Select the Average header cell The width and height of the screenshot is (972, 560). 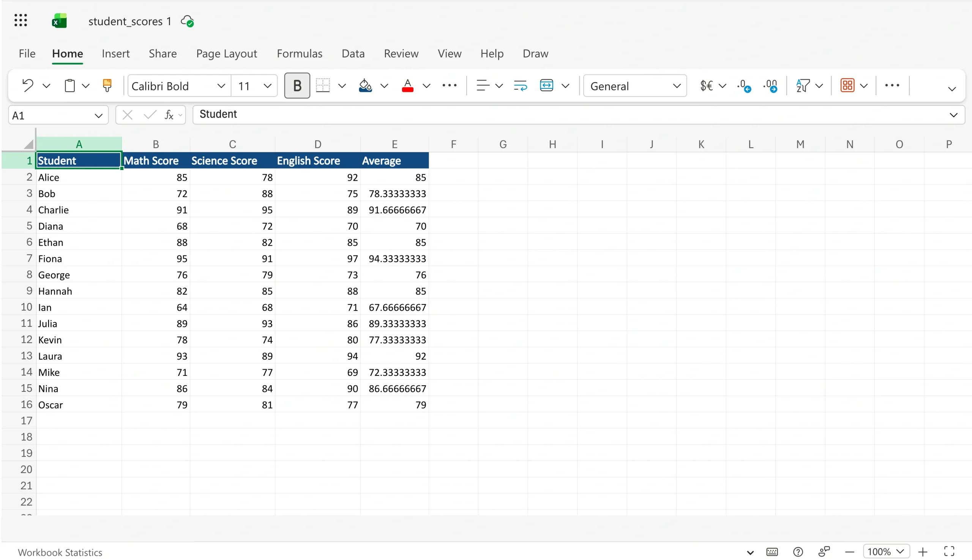394,160
